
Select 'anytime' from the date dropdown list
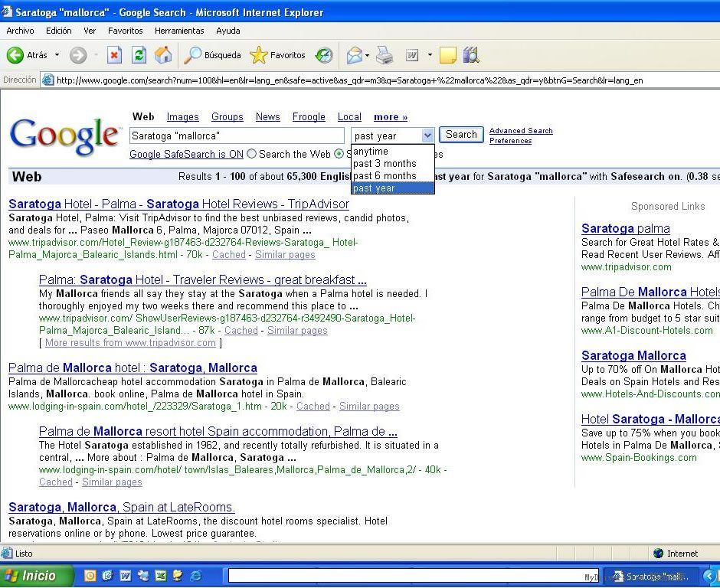(x=371, y=152)
